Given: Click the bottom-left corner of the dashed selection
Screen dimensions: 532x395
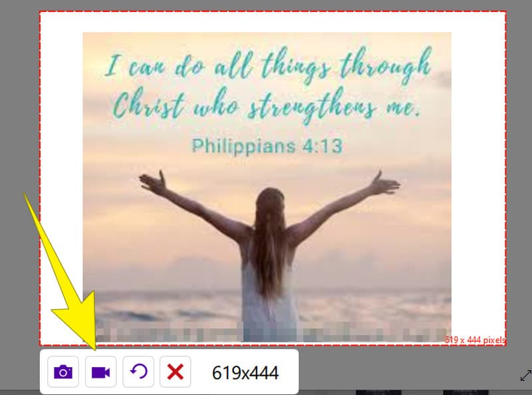Looking at the screenshot, I should point(40,345).
